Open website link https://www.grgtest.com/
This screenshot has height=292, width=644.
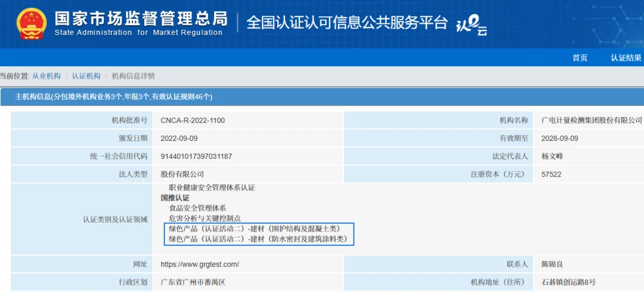pos(200,265)
